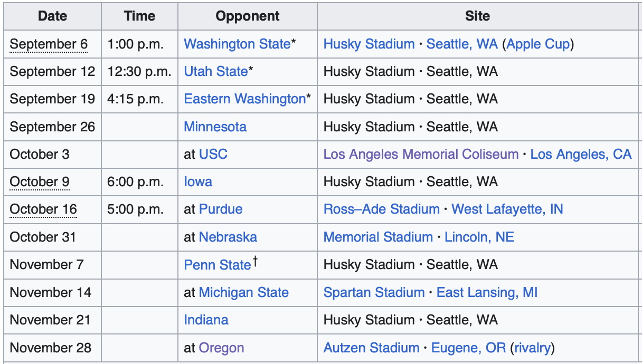Visit the Purdue team link
The height and width of the screenshot is (364, 642).
[221, 209]
